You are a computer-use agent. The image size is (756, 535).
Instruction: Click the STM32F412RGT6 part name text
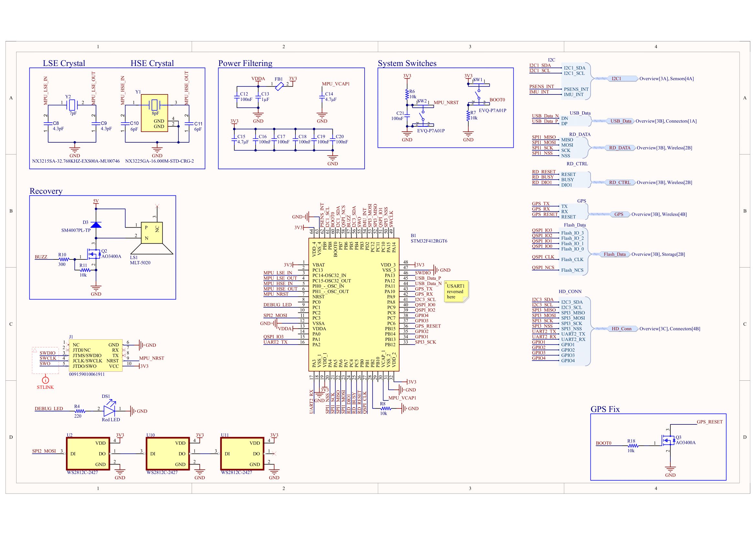(x=429, y=241)
